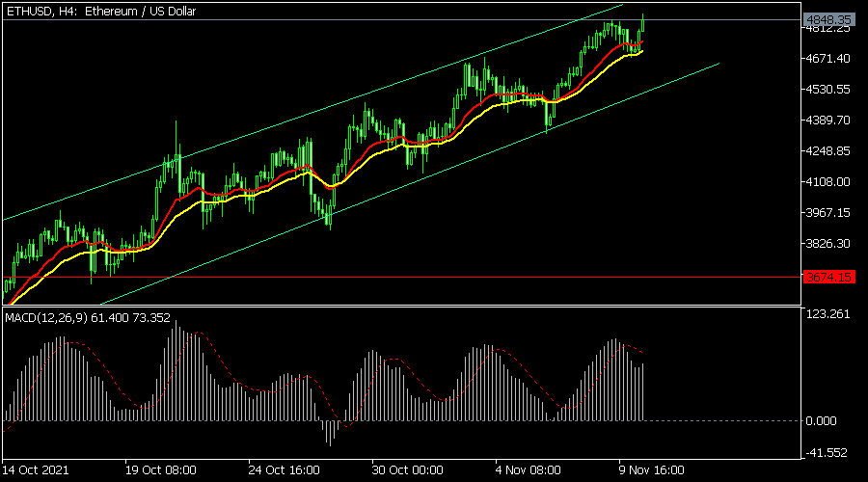This screenshot has width=868, height=482.
Task: Click the 4 Nov 08:00 time label
Action: click(529, 470)
